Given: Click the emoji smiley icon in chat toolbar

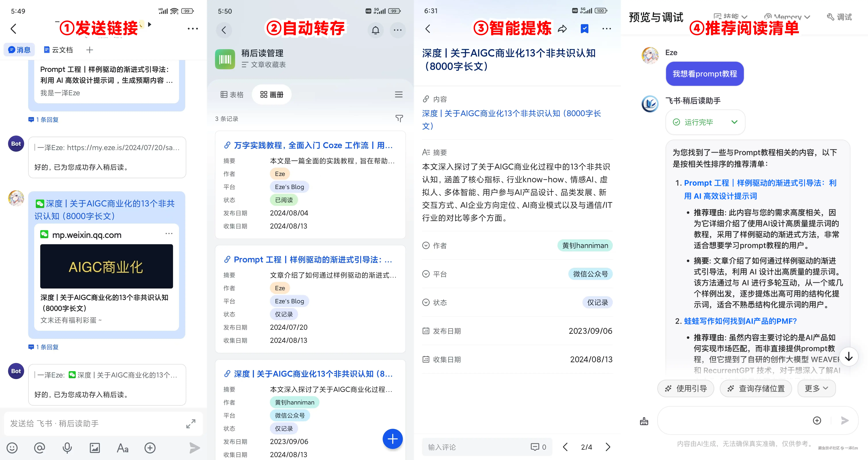Looking at the screenshot, I should (12, 448).
